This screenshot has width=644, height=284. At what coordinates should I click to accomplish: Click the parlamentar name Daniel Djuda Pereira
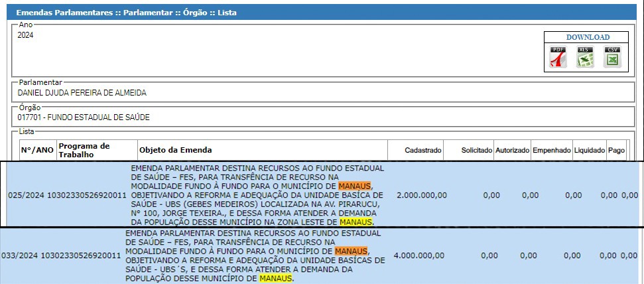tap(82, 93)
